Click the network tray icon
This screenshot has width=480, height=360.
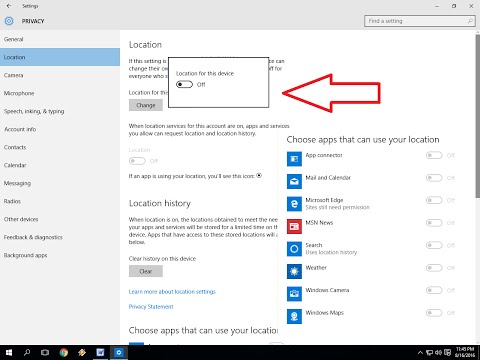pyautogui.click(x=430, y=353)
